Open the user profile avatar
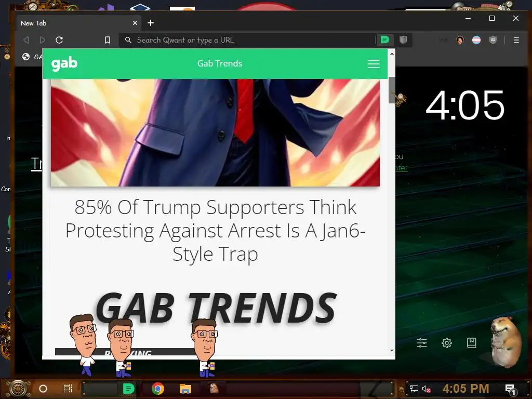 460,40
